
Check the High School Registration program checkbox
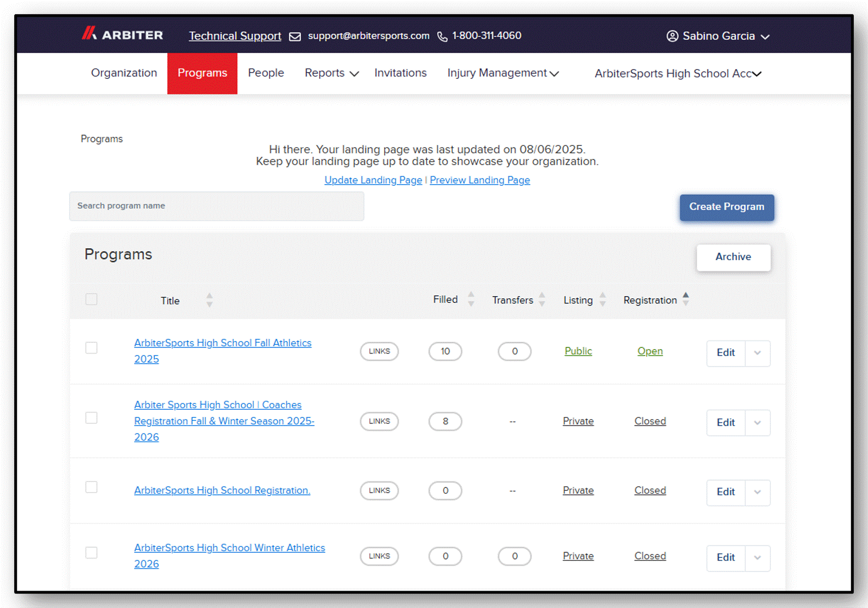(91, 487)
